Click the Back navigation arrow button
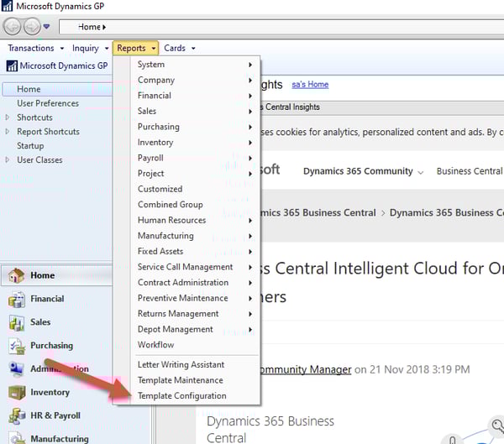Screen dimensions: 504x444 pos(13,27)
